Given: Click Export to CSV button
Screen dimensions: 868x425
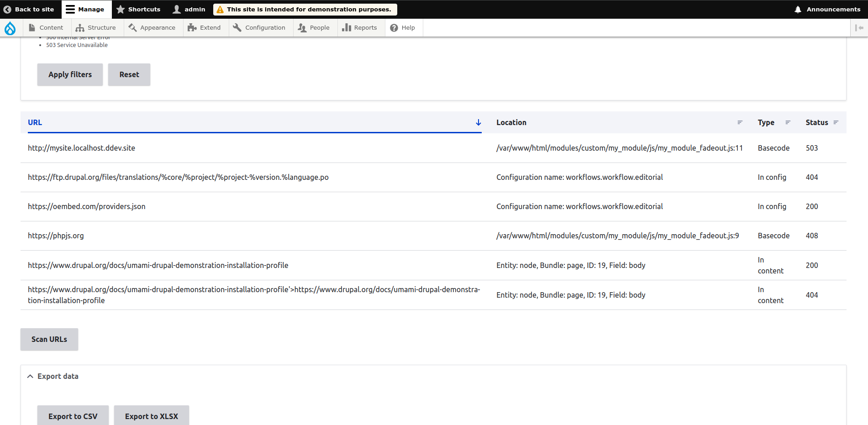Looking at the screenshot, I should coord(73,416).
